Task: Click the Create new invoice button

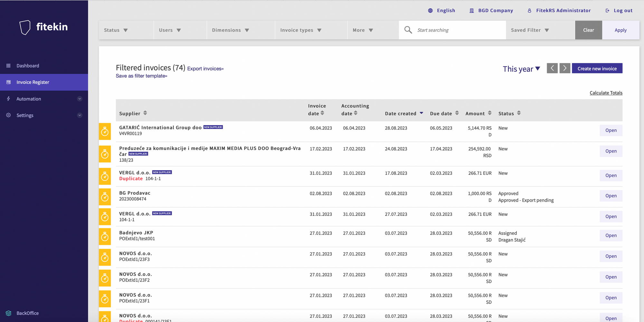Action: pyautogui.click(x=597, y=69)
